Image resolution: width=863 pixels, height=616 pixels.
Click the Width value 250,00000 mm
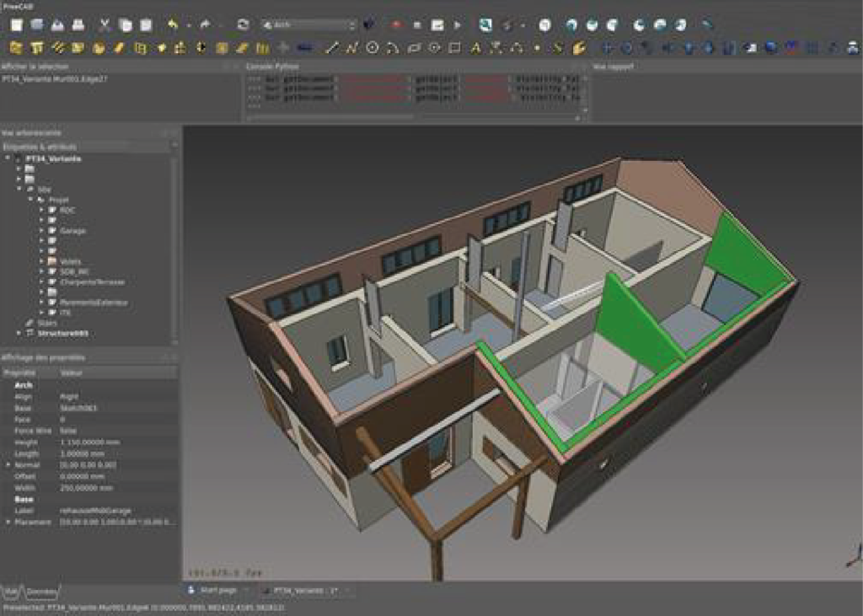tap(87, 488)
